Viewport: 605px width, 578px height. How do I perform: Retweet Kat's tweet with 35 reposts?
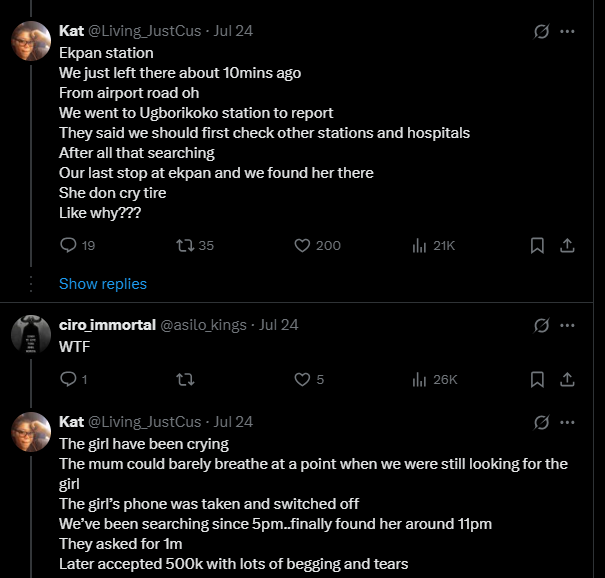(195, 245)
